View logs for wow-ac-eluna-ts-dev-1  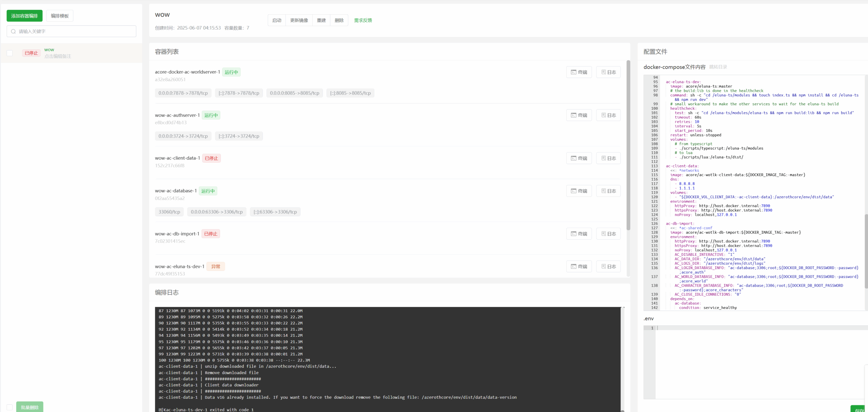tap(609, 266)
